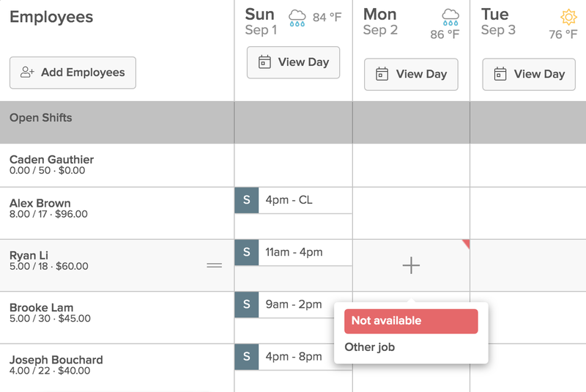Open Ryan Li's 11am - 4pm shift

294,253
